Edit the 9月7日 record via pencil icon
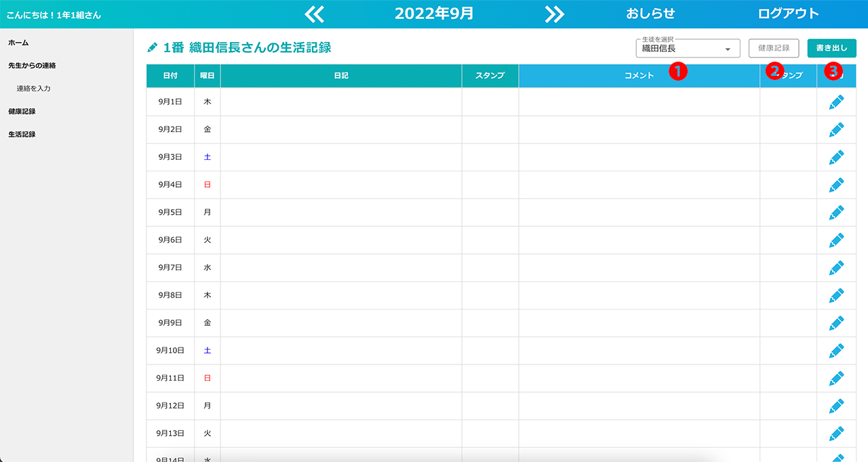Screen dimensions: 868x462 click(836, 268)
